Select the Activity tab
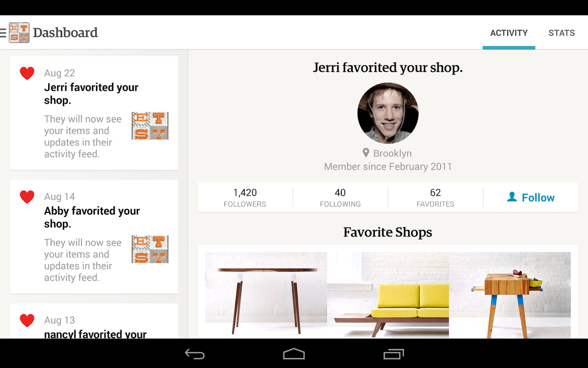 [x=509, y=33]
